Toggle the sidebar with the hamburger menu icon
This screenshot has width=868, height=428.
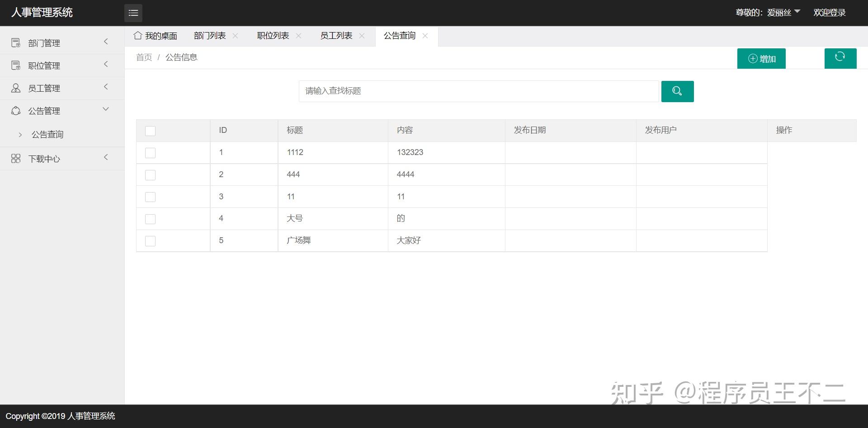133,13
